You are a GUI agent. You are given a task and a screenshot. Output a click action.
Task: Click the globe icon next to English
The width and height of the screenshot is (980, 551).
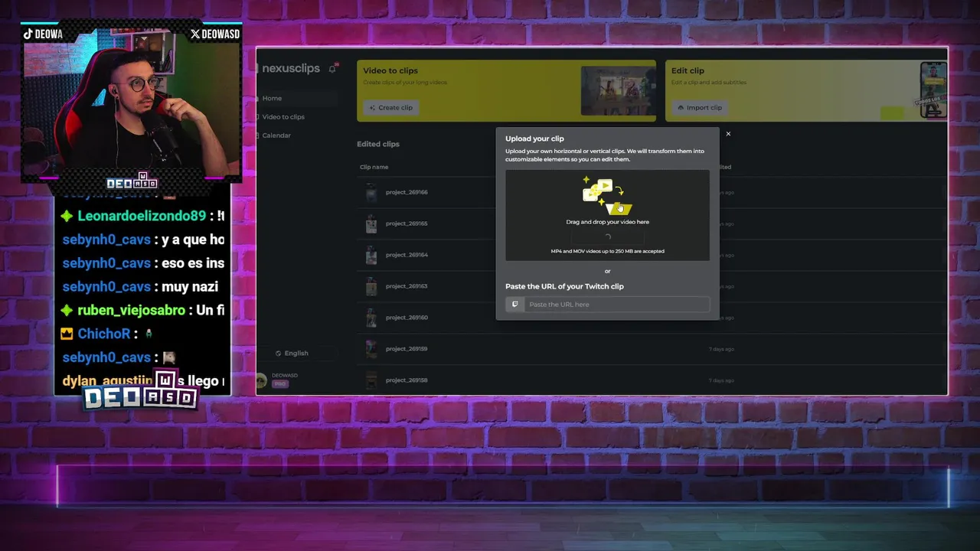point(279,354)
